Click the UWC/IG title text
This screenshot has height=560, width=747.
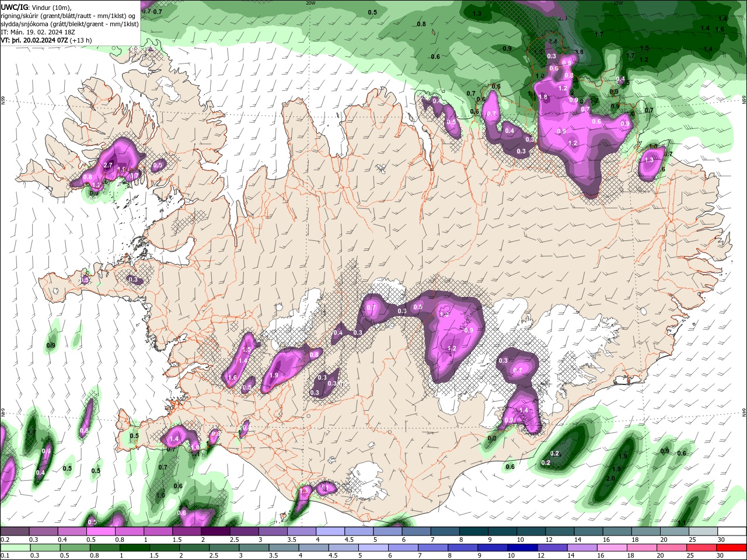(15, 7)
